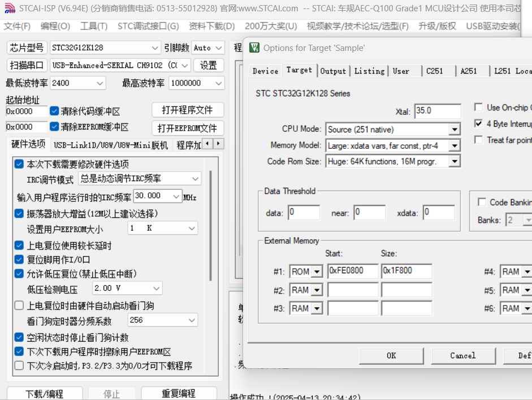The height and width of the screenshot is (400, 532).
Task: Check the Use On-chip checkbox
Action: pyautogui.click(x=478, y=107)
